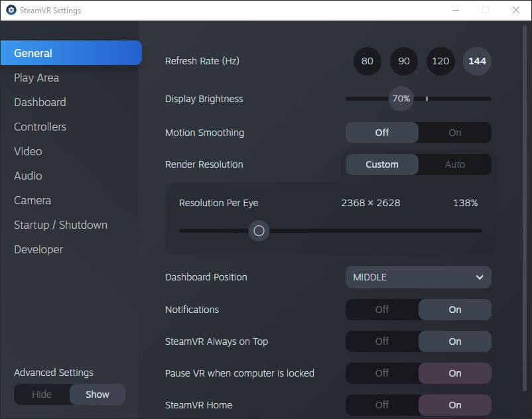This screenshot has height=419, width=532.
Task: Select the 144 Hz refresh rate
Action: (x=477, y=61)
